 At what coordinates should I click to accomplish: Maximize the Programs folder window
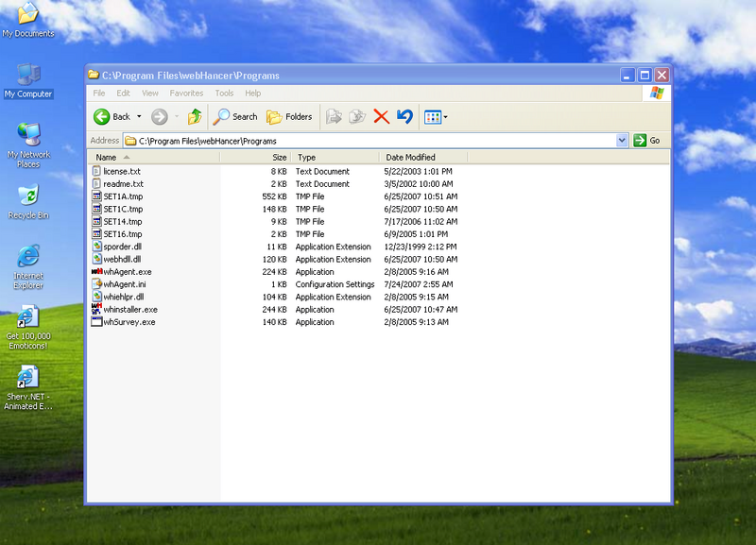(x=644, y=76)
